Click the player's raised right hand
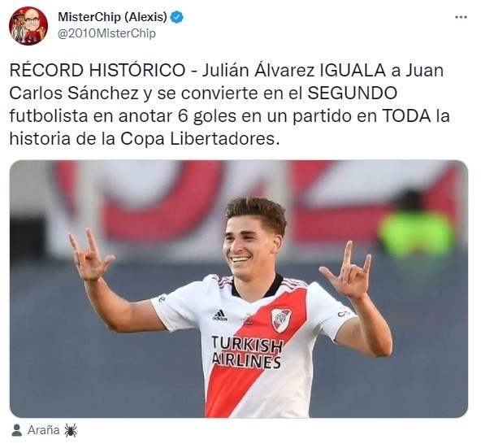This screenshot has width=481, height=448. (x=89, y=254)
